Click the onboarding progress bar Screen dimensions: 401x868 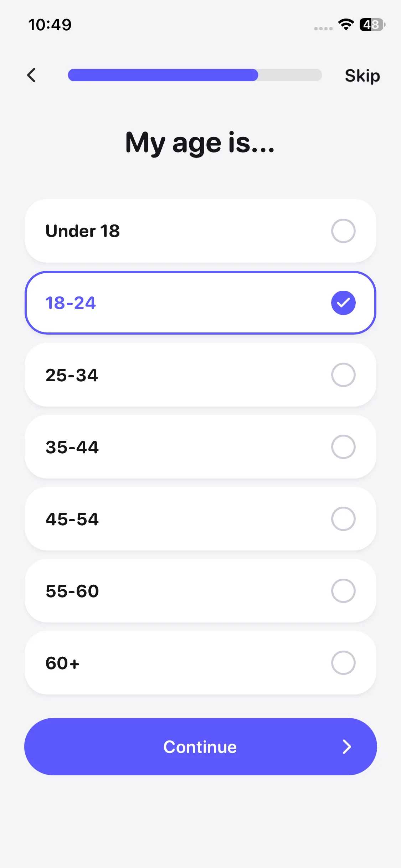(195, 75)
